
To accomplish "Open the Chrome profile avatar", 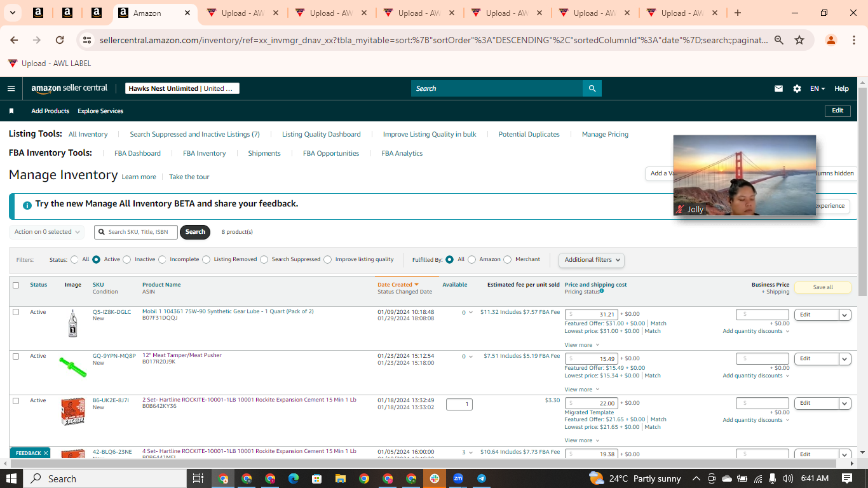I will [831, 40].
